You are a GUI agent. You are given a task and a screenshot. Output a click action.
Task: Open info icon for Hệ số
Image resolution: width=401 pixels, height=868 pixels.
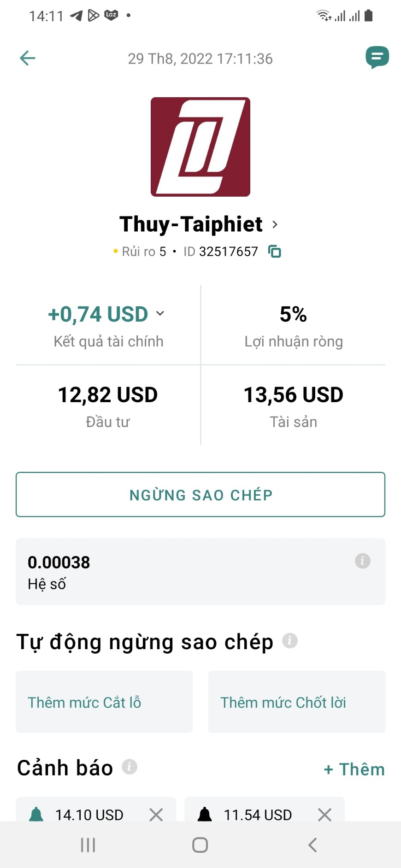[x=362, y=561]
